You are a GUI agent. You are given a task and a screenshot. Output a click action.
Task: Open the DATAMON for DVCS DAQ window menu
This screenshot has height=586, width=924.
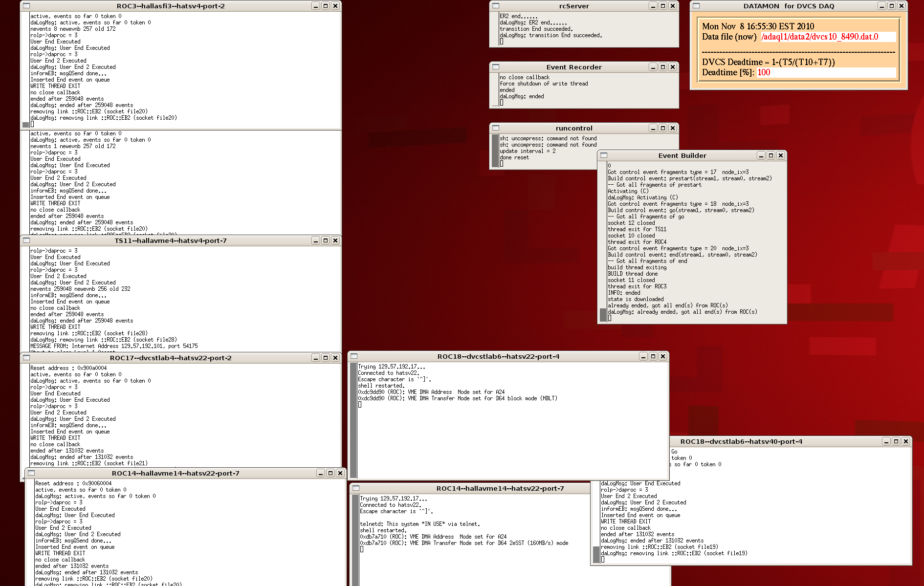696,6
